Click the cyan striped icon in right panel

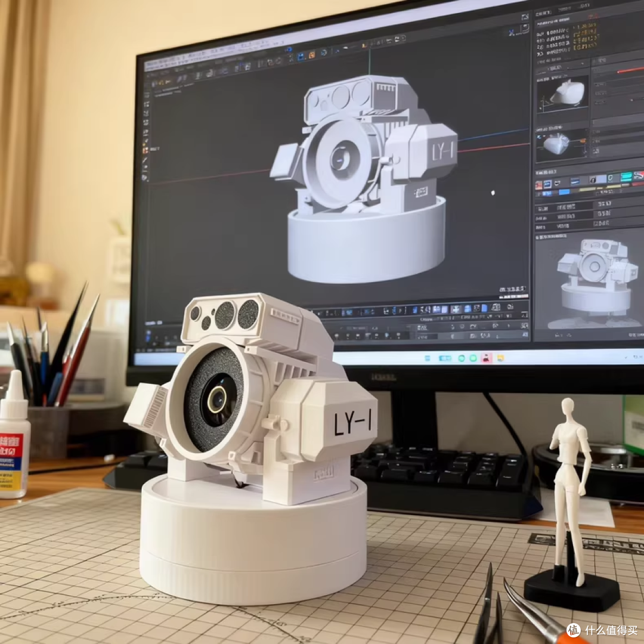point(626,177)
